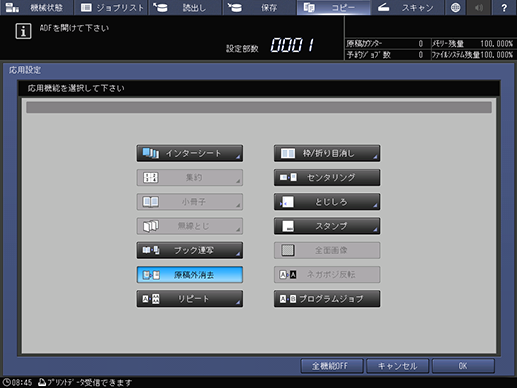Select the 集約 combine button
The image size is (517, 388).
pos(190,178)
